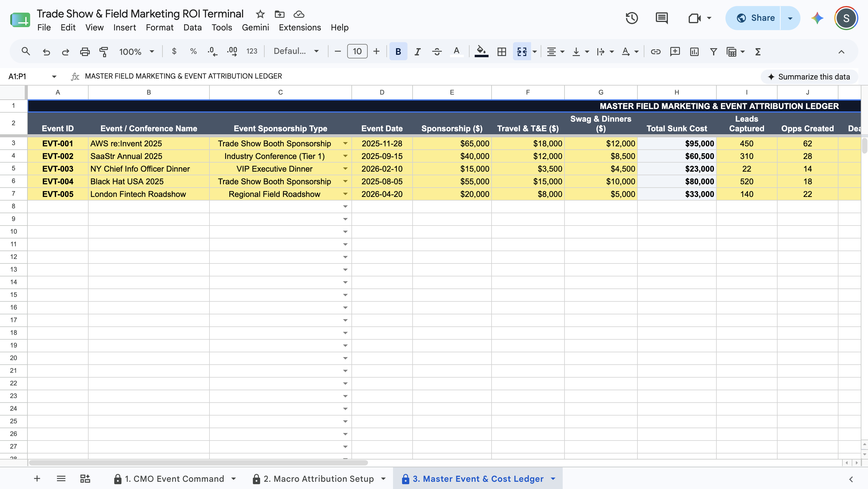
Task: Open the File menu
Action: pyautogui.click(x=44, y=27)
